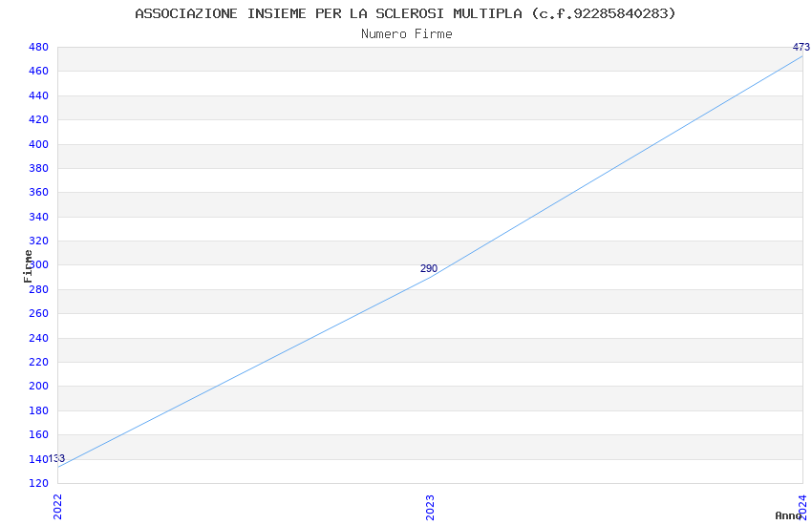Click the subtitle Numero Firme

click(x=407, y=34)
